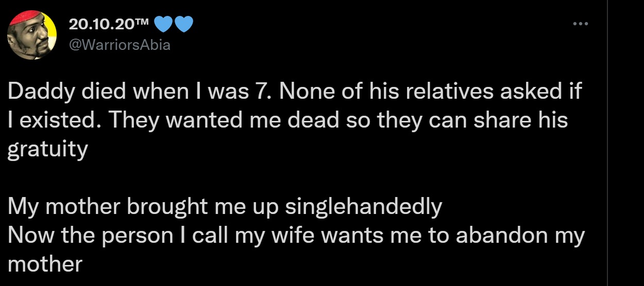Click the word 'singlehandedly'
This screenshot has width=644, height=286.
(x=364, y=207)
